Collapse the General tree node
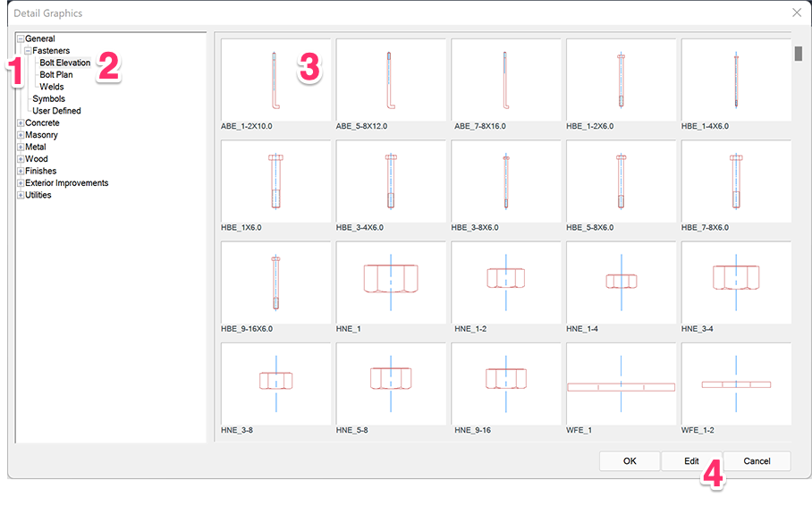 [x=21, y=38]
